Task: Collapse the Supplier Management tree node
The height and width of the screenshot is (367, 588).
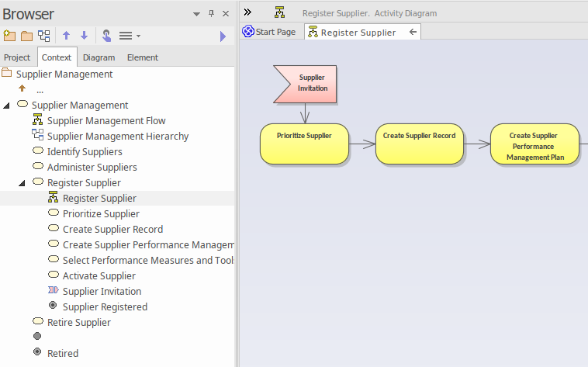Action: 7,106
